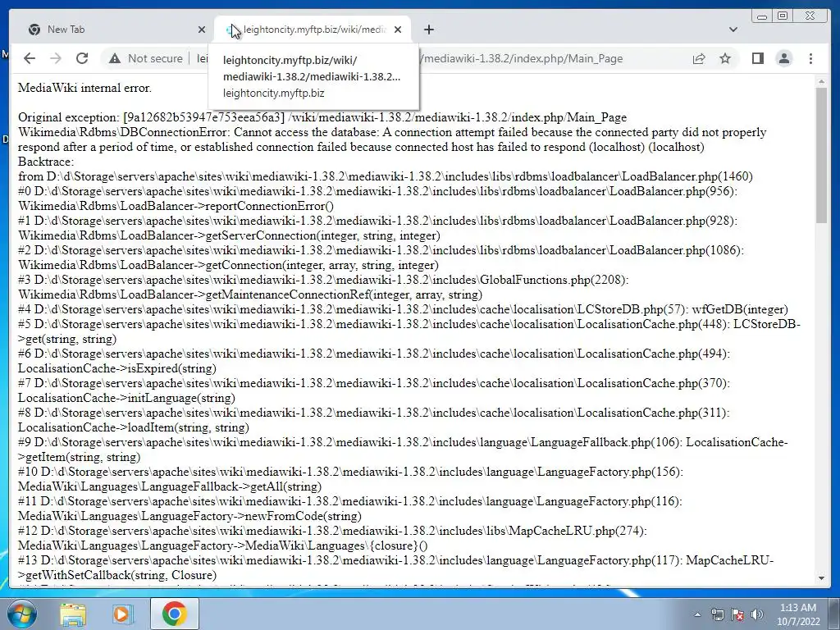Click '>getWithSetCallback(string, Closure)' text
840x630 pixels.
(x=117, y=575)
